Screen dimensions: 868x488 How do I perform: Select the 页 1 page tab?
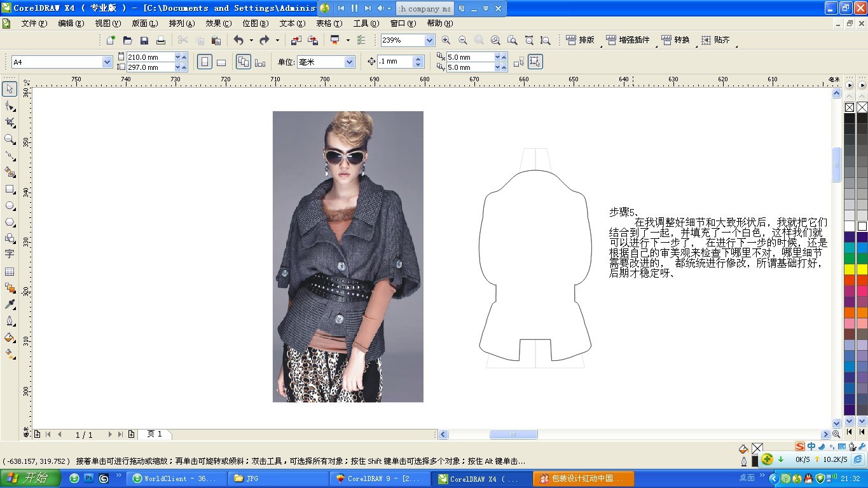pyautogui.click(x=155, y=434)
